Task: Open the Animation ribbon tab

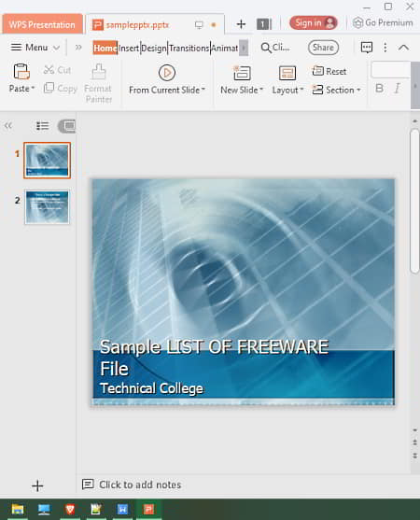Action: 224,49
